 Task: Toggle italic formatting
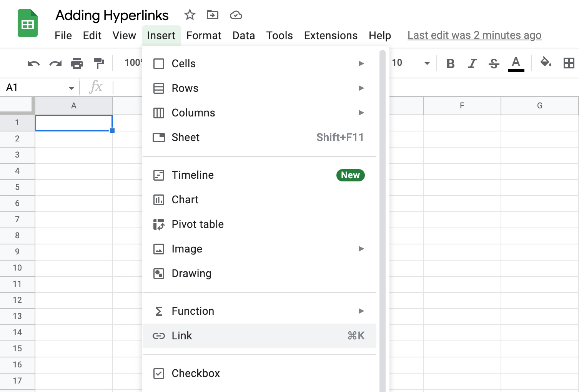click(472, 63)
